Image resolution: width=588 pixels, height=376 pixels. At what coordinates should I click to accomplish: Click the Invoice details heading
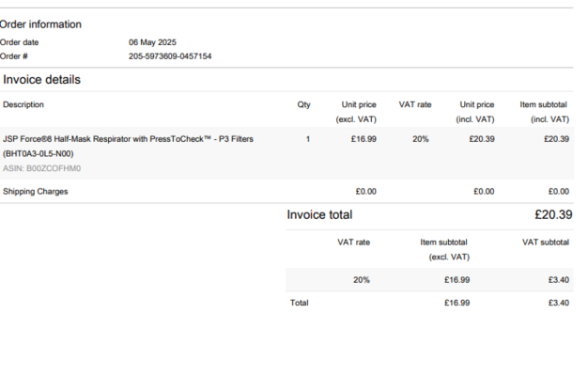41,80
